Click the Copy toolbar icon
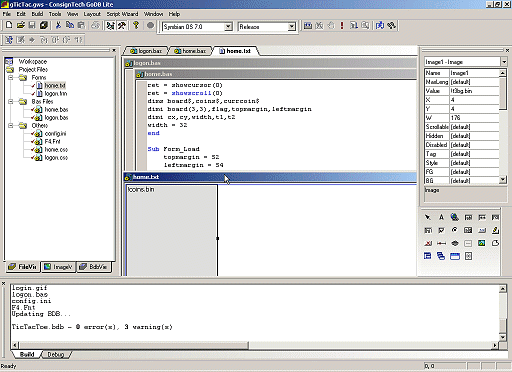512x372 pixels. [70, 26]
